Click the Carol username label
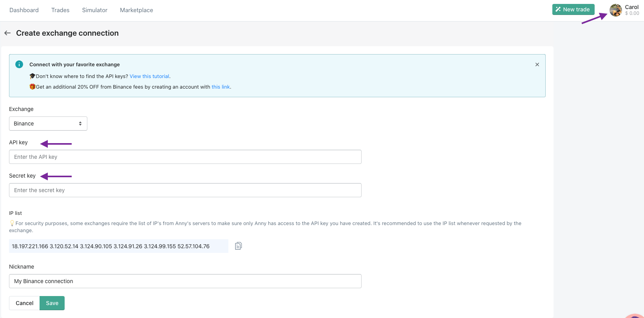 (x=631, y=7)
